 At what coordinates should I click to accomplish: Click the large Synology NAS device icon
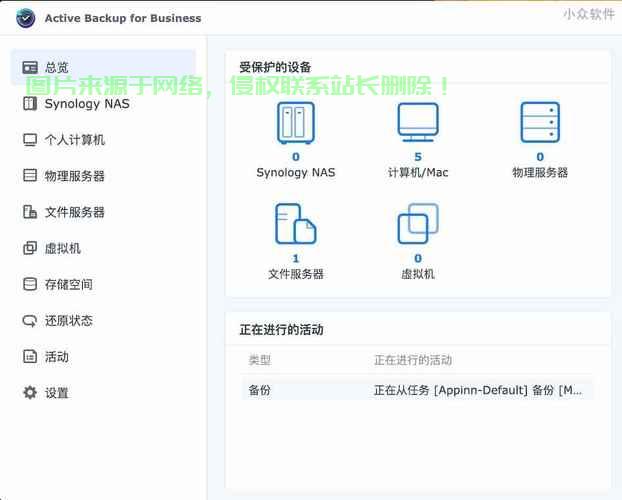(296, 123)
